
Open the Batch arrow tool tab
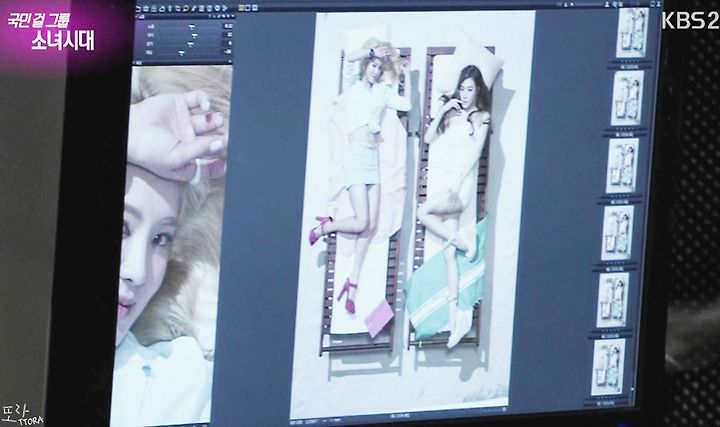[x=225, y=8]
